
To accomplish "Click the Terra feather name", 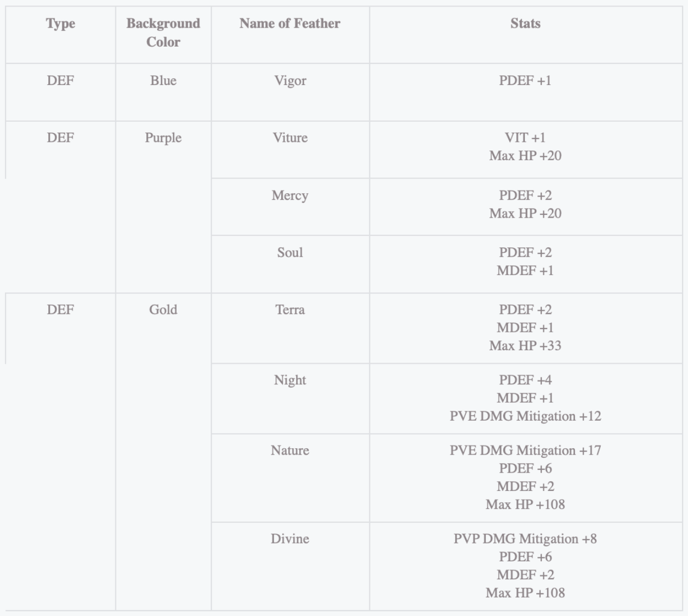I will [290, 310].
